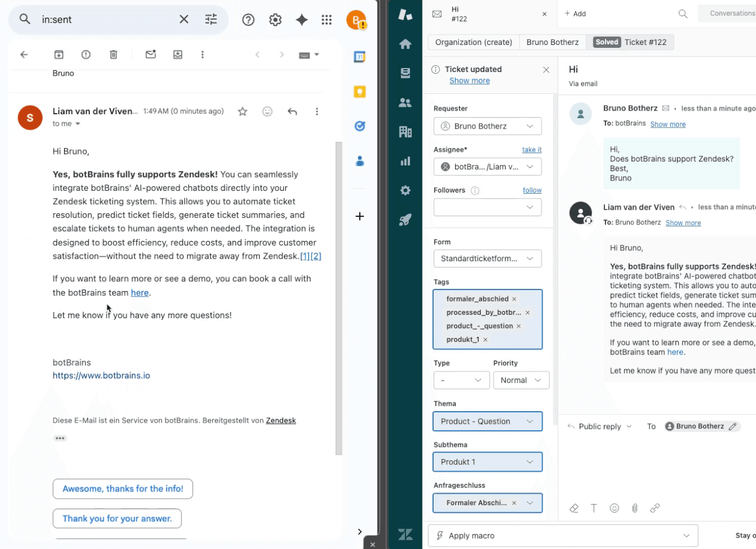This screenshot has width=756, height=549.
Task: Open the Priority dropdown set to Normal
Action: tap(521, 380)
